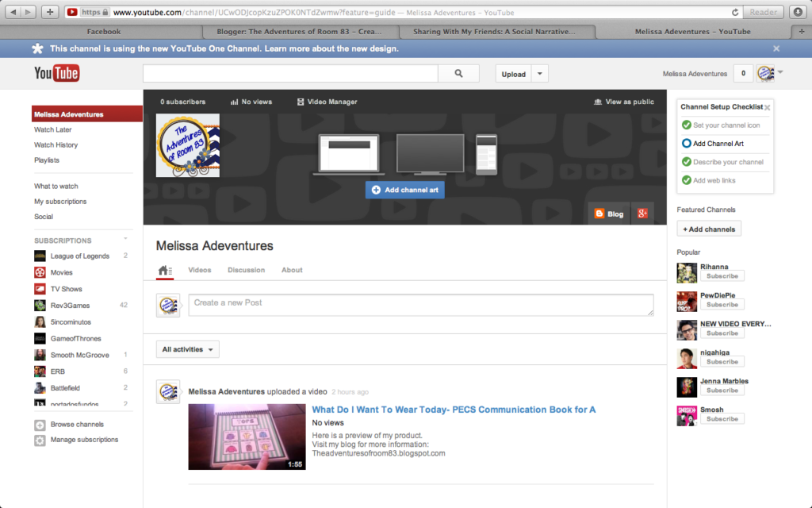Viewport: 812px width, 508px height.
Task: Click the channel icon image
Action: coord(187,145)
